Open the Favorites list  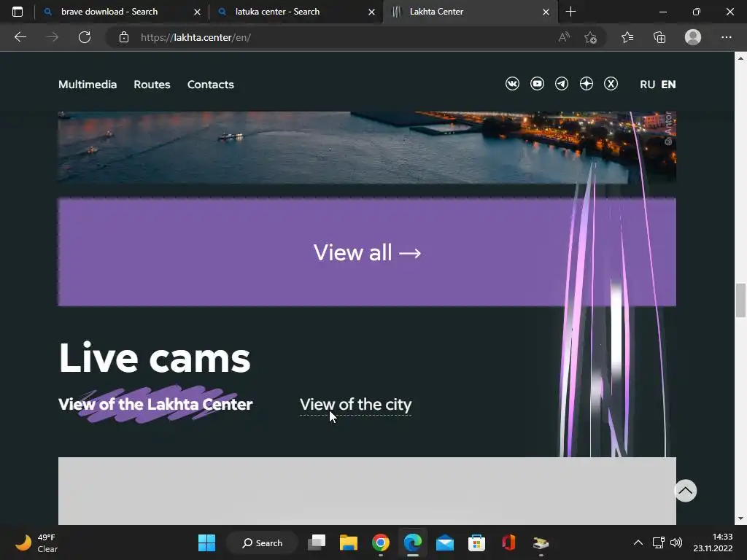(627, 37)
